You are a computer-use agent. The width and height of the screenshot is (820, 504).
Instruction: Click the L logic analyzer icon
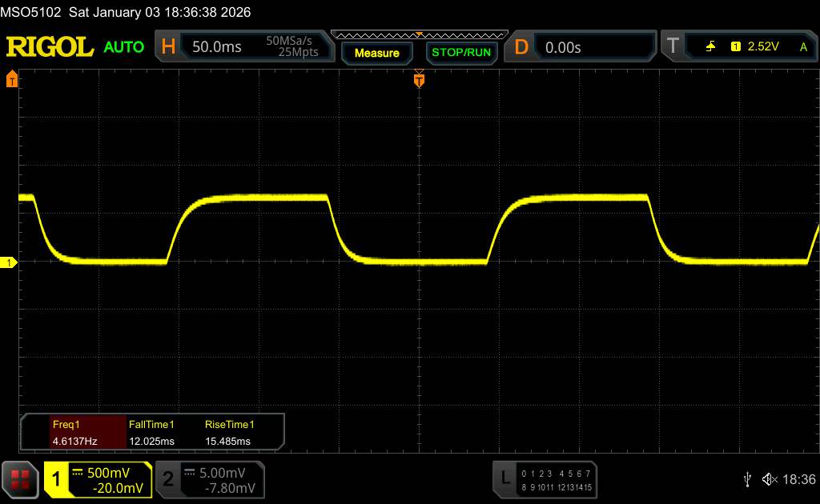(x=505, y=478)
